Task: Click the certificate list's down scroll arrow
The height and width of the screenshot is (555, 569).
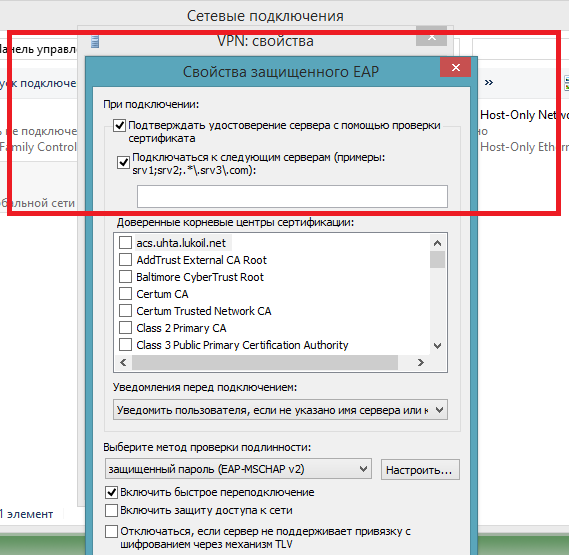Action: pyautogui.click(x=438, y=346)
